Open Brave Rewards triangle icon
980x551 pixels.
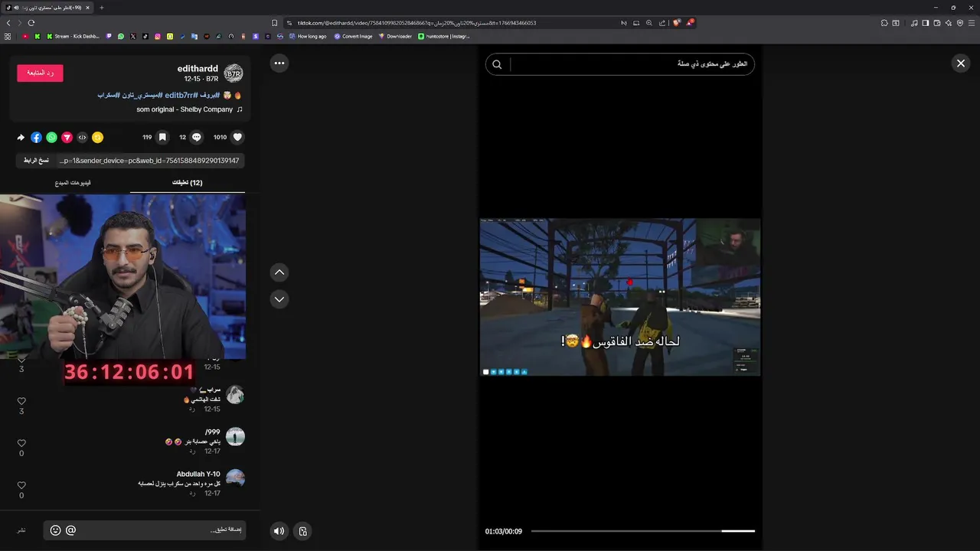[689, 23]
